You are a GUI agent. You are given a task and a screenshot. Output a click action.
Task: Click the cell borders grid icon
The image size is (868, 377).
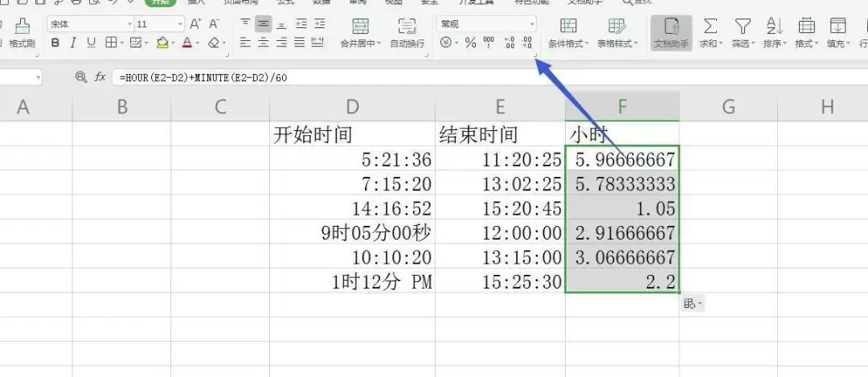tap(111, 43)
